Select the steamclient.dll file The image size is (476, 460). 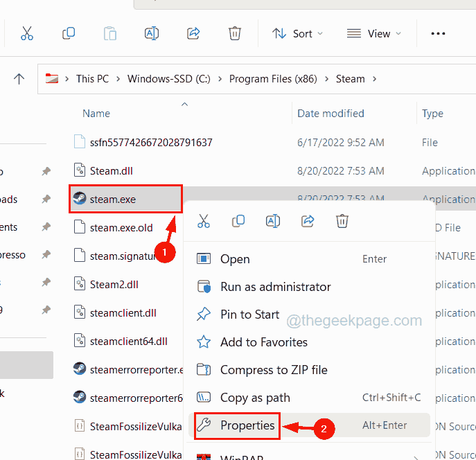tap(123, 313)
